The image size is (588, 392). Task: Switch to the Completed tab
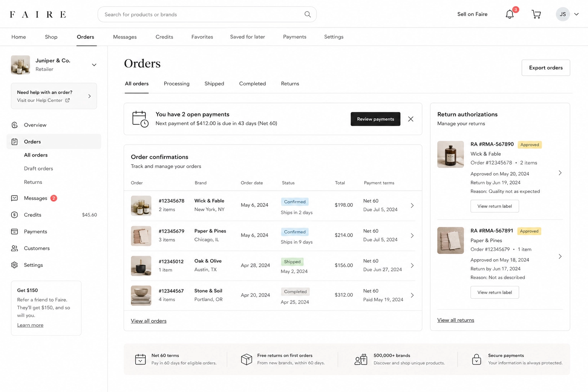tap(252, 84)
